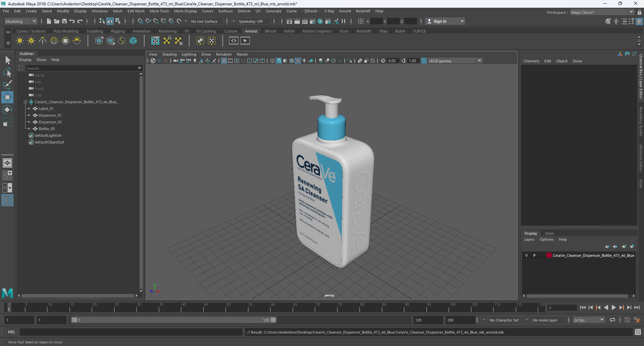Switch to four-pane layout icon

point(7,175)
